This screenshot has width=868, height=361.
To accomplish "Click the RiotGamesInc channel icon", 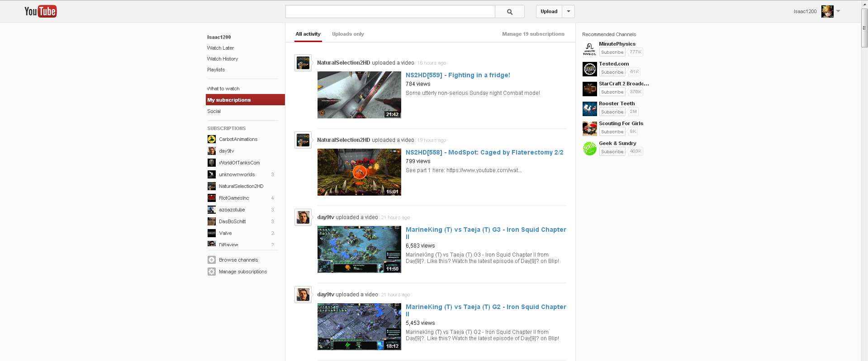I will [x=212, y=198].
